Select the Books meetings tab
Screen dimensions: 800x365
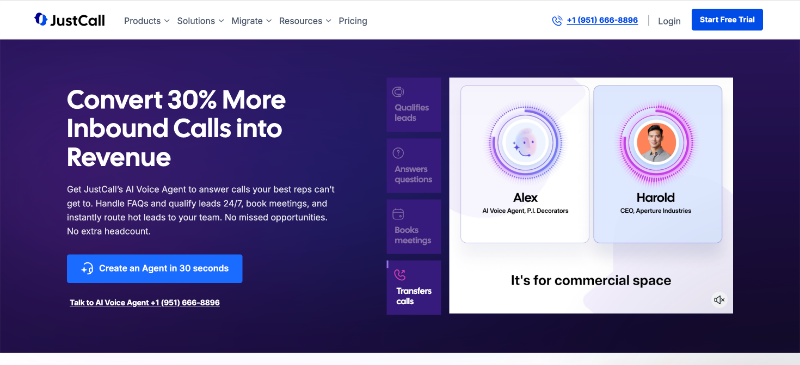click(x=414, y=227)
